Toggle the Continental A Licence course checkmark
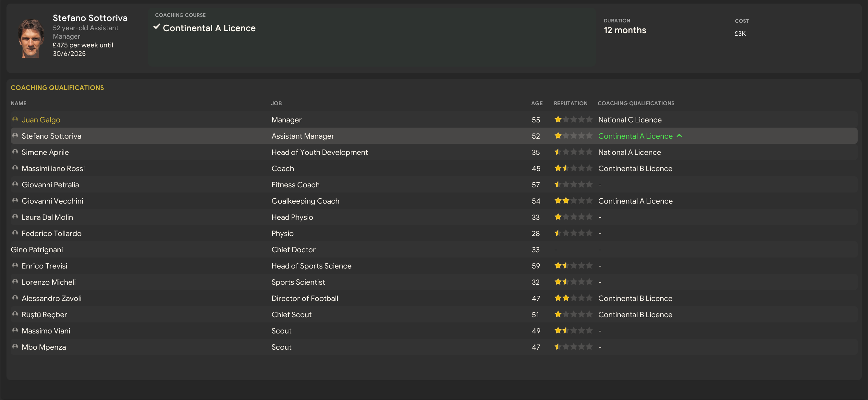 157,27
